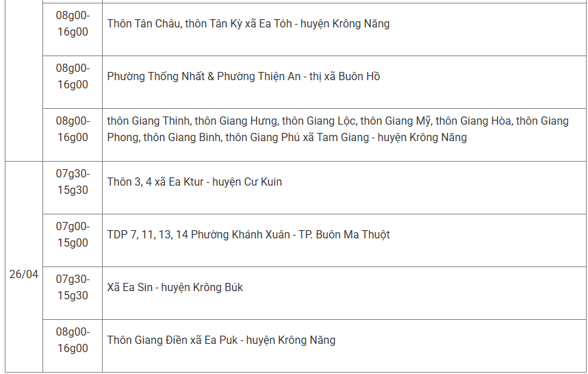This screenshot has width=588, height=374.
Task: Click the empty date cell above 26/04
Action: pyautogui.click(x=24, y=81)
